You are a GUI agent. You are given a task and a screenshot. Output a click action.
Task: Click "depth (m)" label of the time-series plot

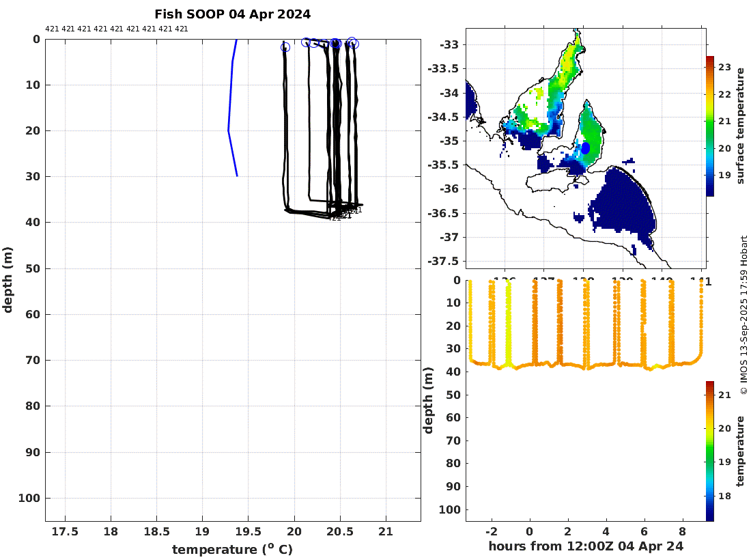click(x=428, y=400)
